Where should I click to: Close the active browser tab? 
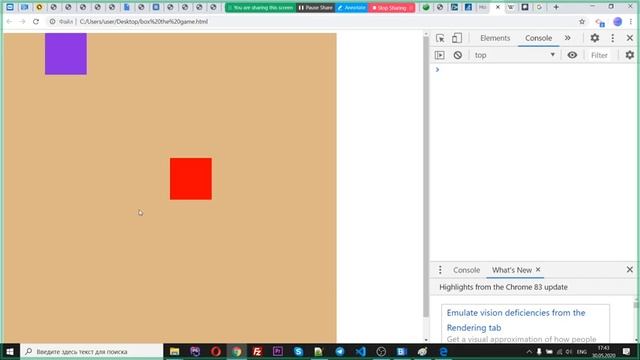(x=498, y=7)
